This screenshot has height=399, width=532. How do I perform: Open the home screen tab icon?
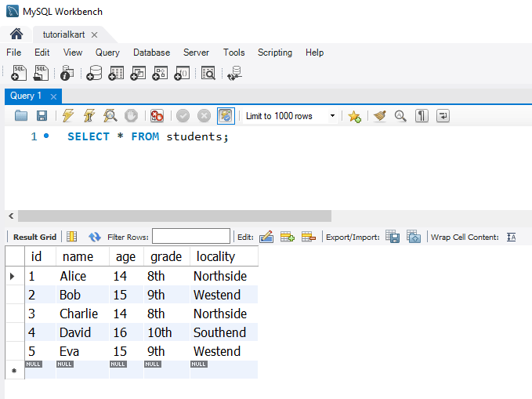[16, 34]
